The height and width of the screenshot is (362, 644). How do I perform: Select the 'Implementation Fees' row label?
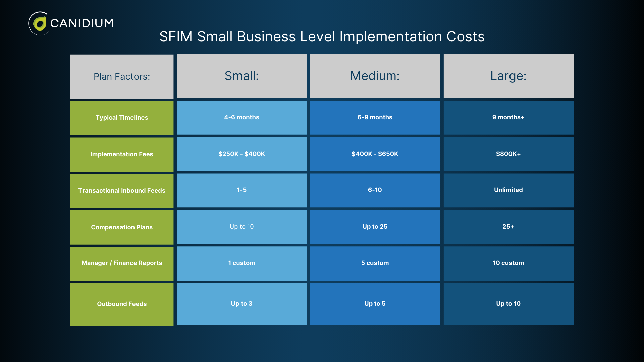pos(122,155)
